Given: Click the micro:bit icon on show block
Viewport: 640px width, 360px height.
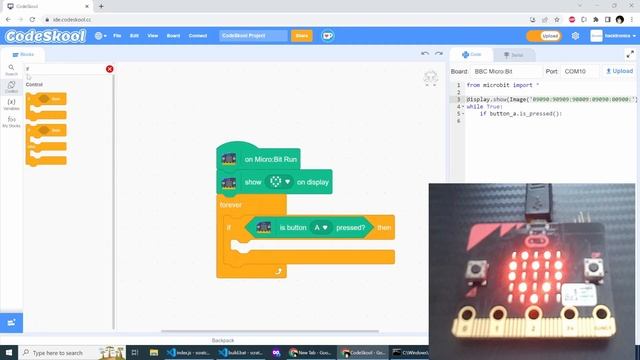Looking at the screenshot, I should click(229, 182).
